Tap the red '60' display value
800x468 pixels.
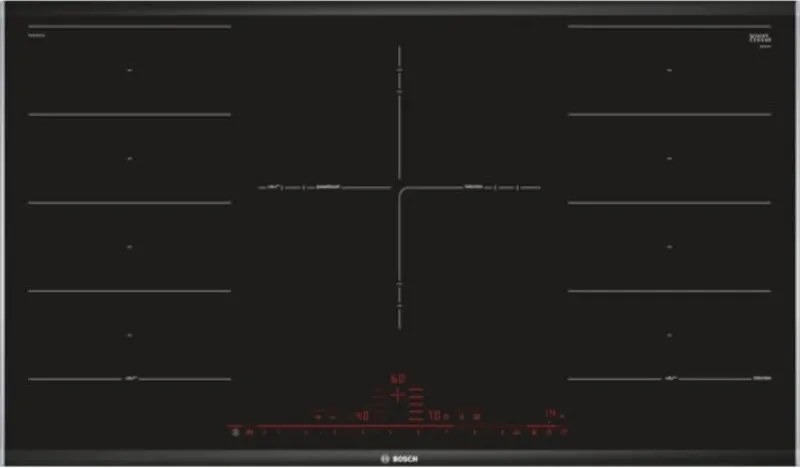[397, 379]
